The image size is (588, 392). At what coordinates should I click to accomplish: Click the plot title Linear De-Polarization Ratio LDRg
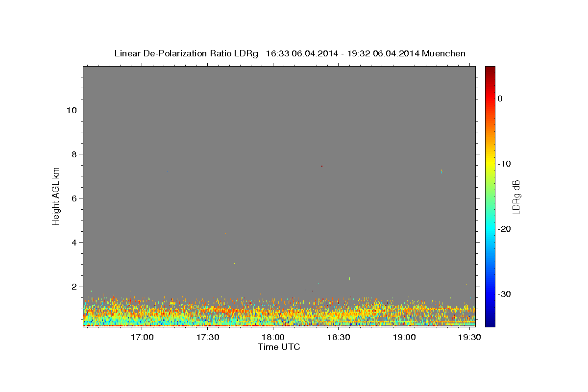[x=186, y=53]
